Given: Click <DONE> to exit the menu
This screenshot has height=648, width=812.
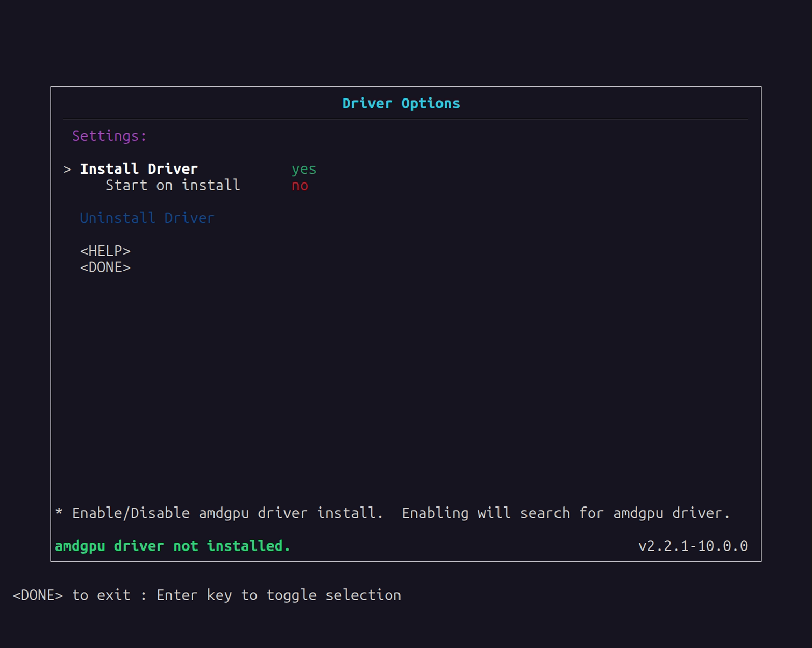Looking at the screenshot, I should [105, 267].
